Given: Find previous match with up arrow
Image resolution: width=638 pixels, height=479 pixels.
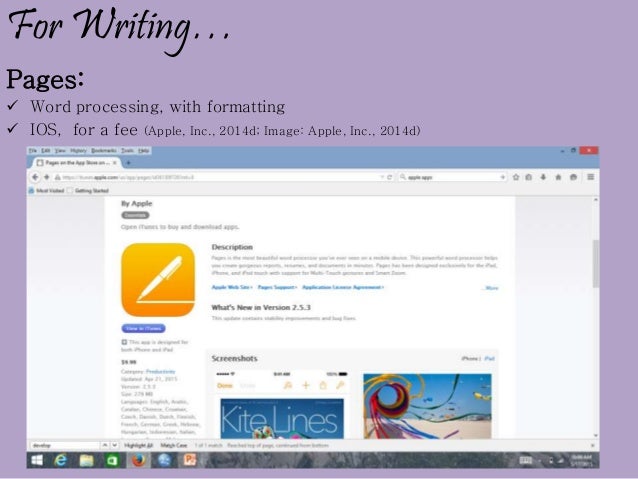Looking at the screenshot, I should click(105, 446).
